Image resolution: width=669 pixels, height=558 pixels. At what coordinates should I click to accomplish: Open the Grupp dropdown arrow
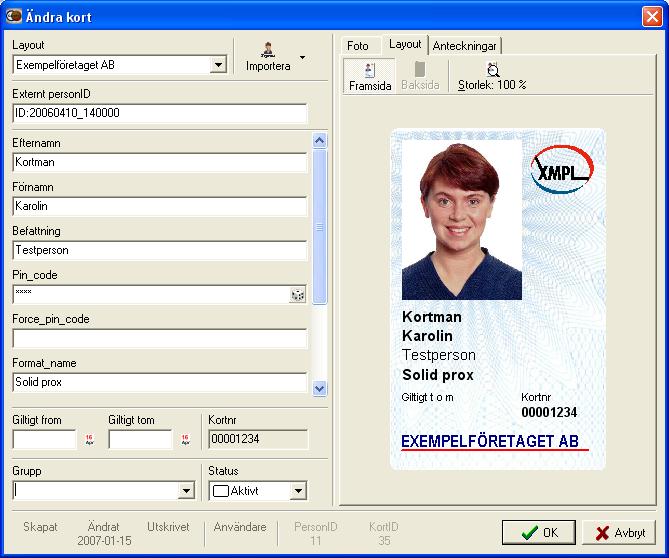click(x=186, y=491)
